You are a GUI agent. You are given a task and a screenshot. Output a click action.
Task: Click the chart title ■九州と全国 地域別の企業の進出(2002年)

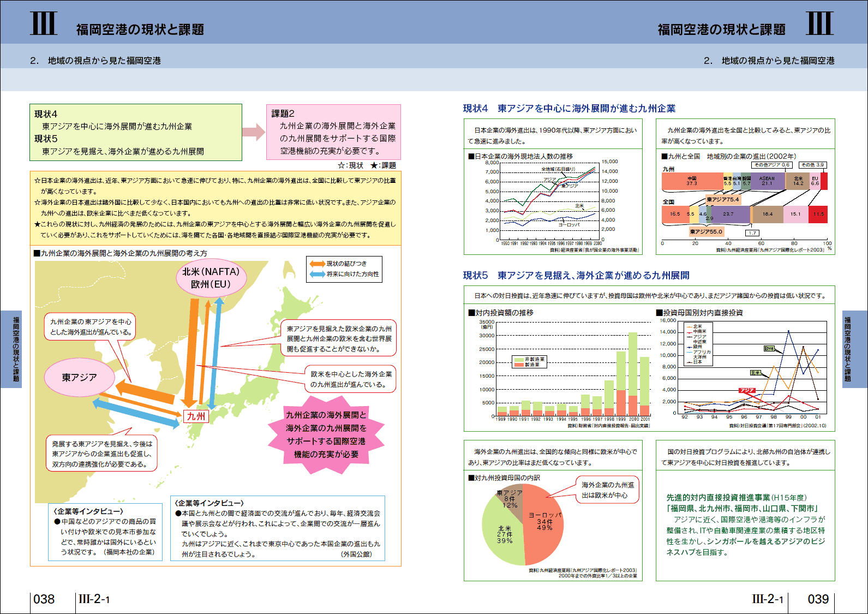pyautogui.click(x=728, y=156)
